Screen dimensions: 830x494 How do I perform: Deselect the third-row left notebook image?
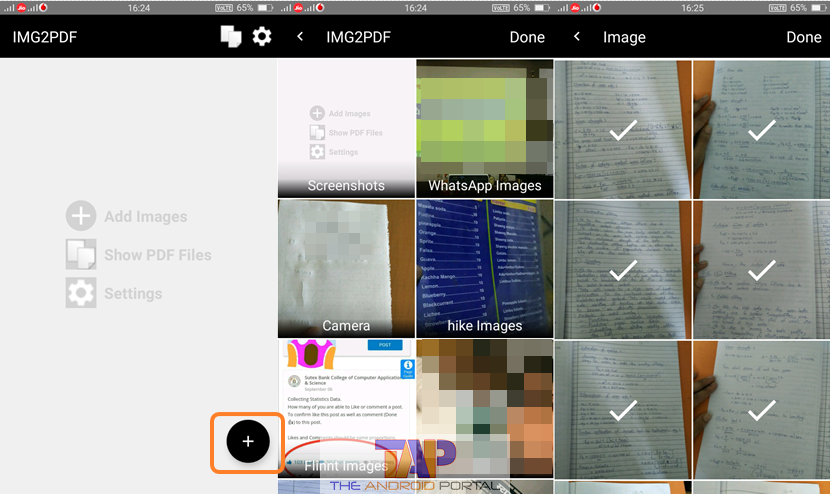(x=623, y=410)
